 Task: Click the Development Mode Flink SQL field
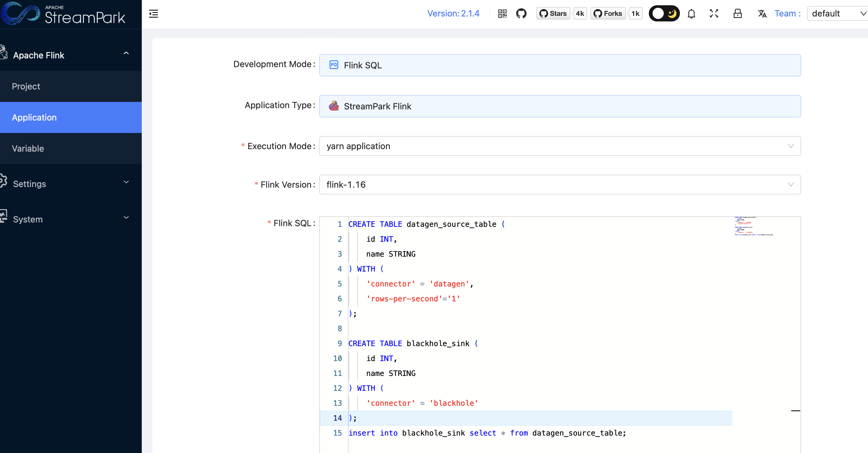click(x=560, y=65)
